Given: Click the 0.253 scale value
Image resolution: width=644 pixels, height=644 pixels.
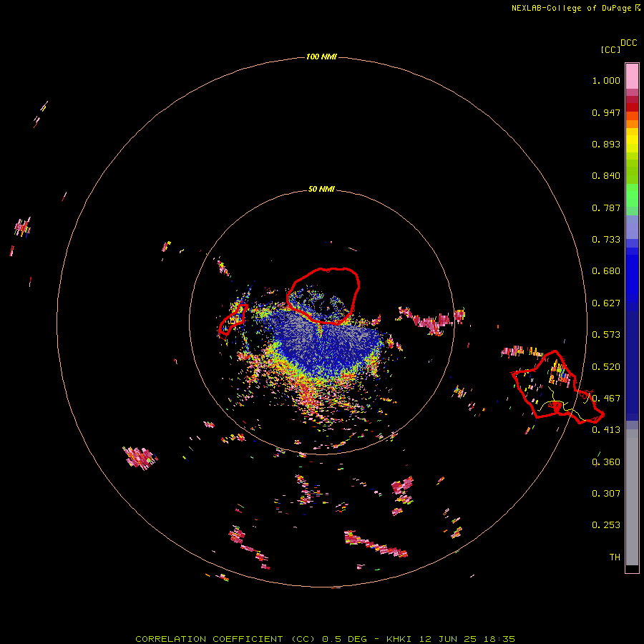Looking at the screenshot, I should tap(606, 525).
